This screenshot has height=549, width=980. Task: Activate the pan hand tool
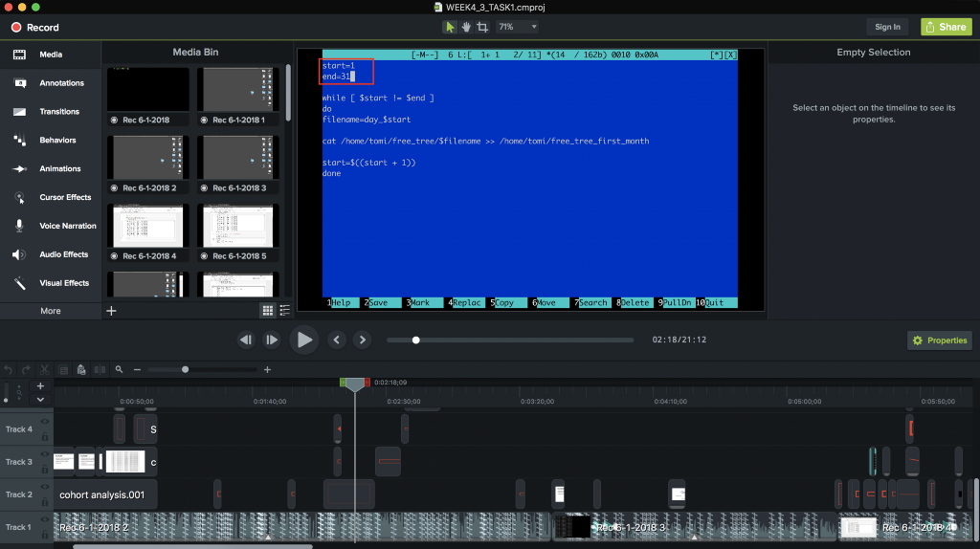(x=466, y=27)
